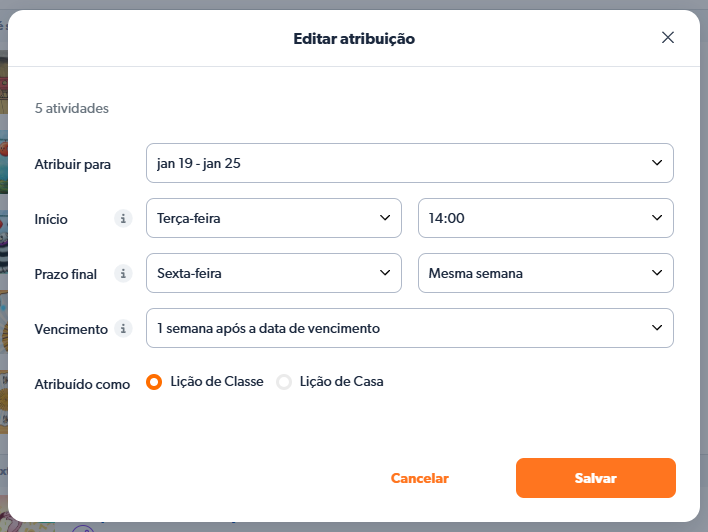The width and height of the screenshot is (708, 532).
Task: Click the Editar atribuição dialog title
Action: point(354,39)
